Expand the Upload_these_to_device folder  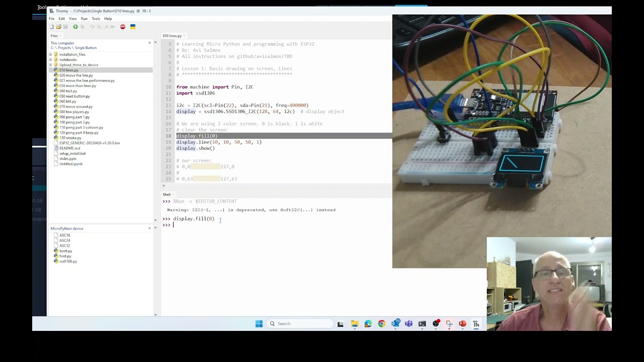coord(50,65)
